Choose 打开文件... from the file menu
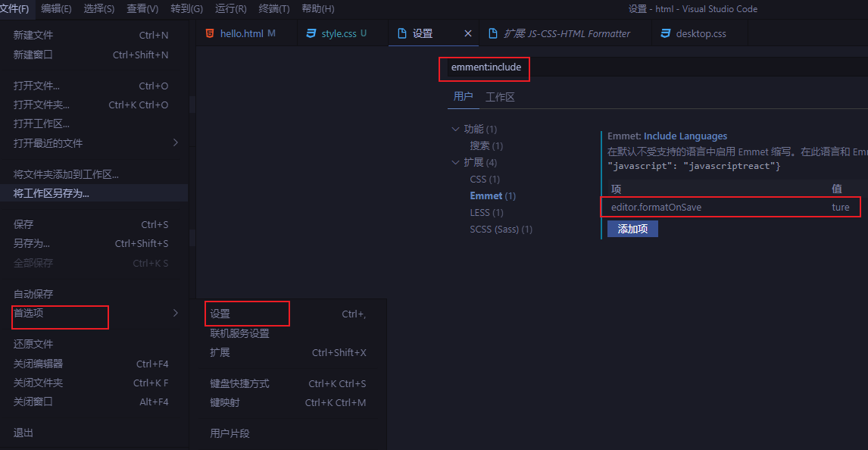The height and width of the screenshot is (450, 868). (x=94, y=86)
